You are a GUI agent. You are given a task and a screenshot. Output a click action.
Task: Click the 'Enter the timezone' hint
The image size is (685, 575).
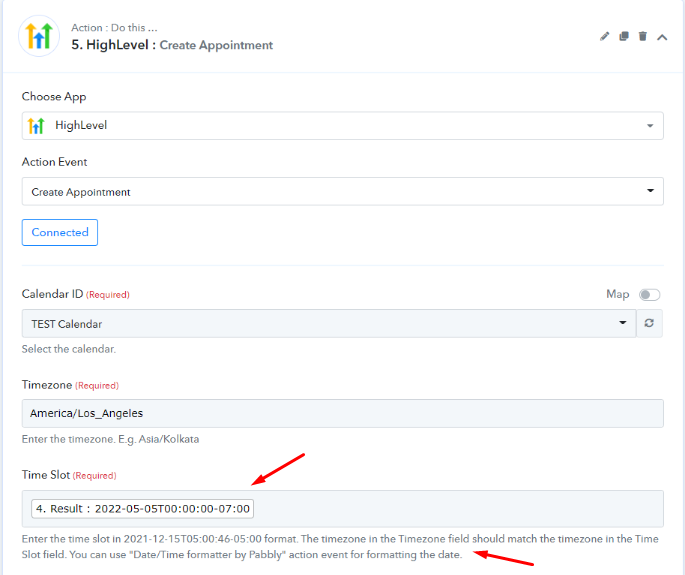[111, 439]
